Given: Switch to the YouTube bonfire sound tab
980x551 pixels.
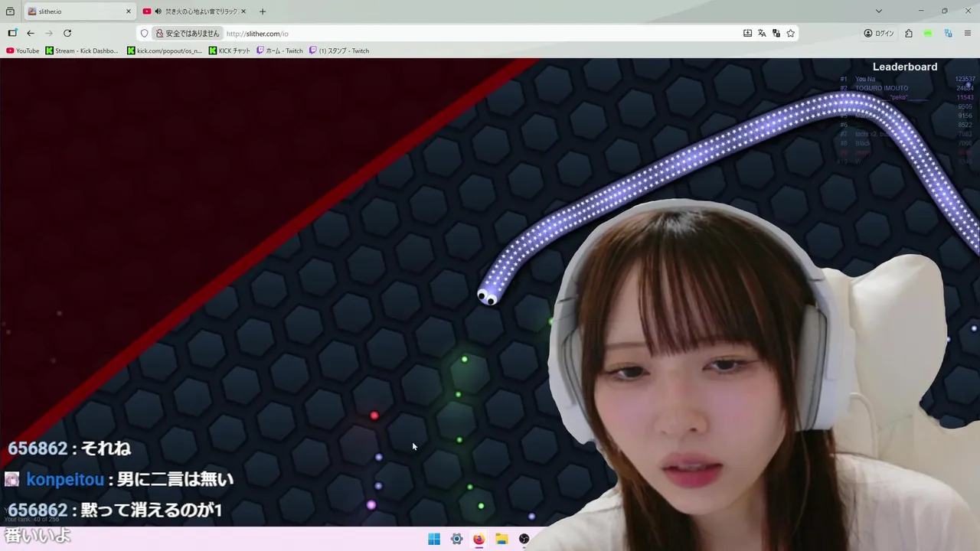Looking at the screenshot, I should click(x=195, y=11).
